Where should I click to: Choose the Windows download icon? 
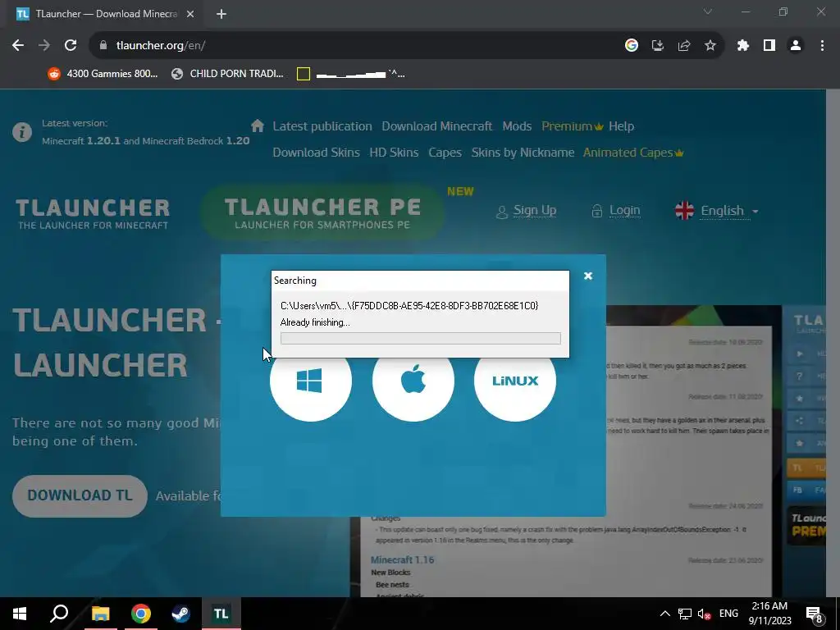311,381
